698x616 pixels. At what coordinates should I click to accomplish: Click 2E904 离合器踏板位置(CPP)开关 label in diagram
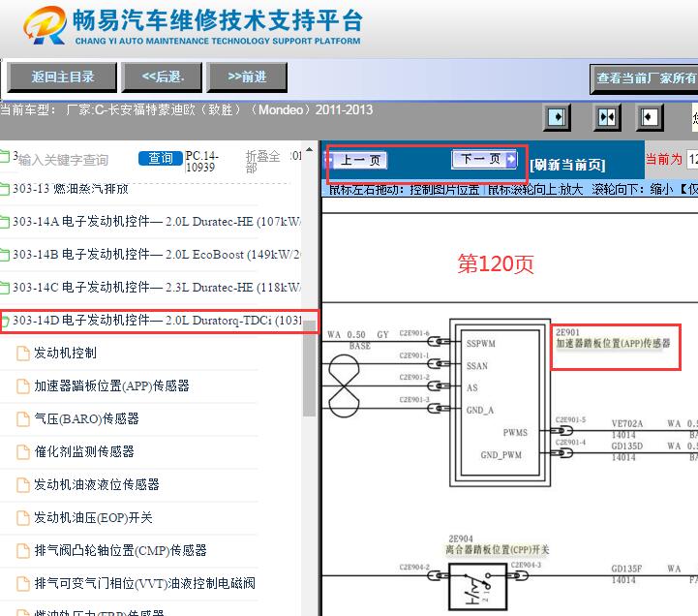click(498, 544)
